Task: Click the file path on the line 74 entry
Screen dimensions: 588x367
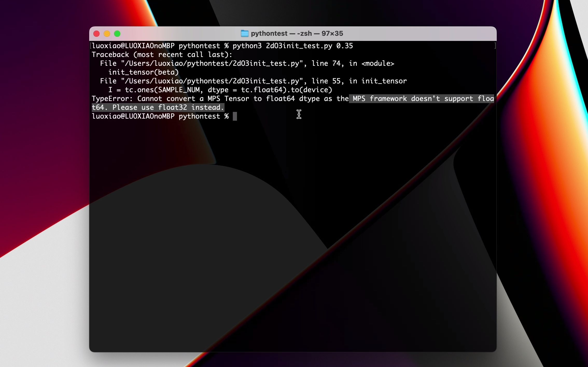Action: 212,63
